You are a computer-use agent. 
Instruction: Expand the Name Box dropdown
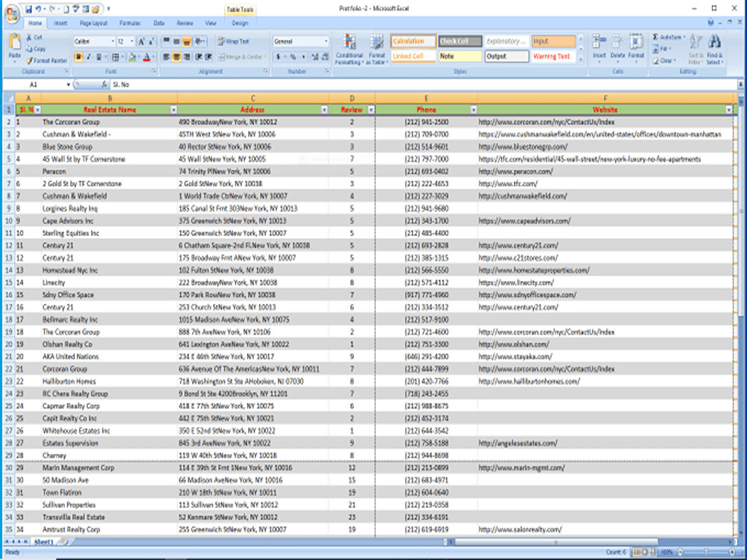coord(68,84)
